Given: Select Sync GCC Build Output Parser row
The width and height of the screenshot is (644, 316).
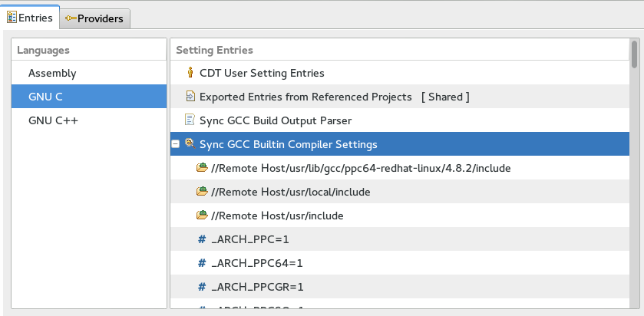Looking at the screenshot, I should click(x=400, y=120).
